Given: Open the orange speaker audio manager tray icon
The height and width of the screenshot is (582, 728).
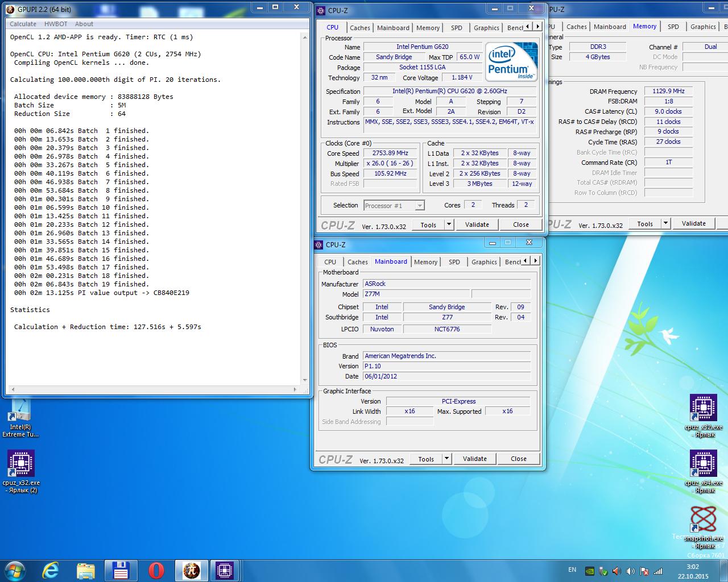Looking at the screenshot, I should [617, 571].
